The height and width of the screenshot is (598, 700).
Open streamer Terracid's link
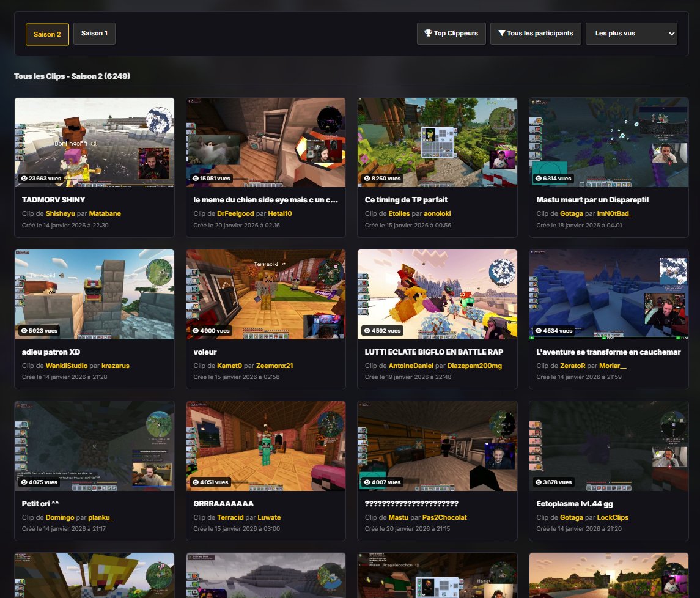(230, 518)
